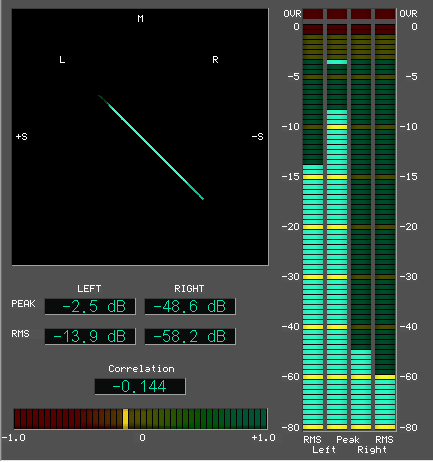Click the peak hold segment on Left Peak meter

coord(337,62)
